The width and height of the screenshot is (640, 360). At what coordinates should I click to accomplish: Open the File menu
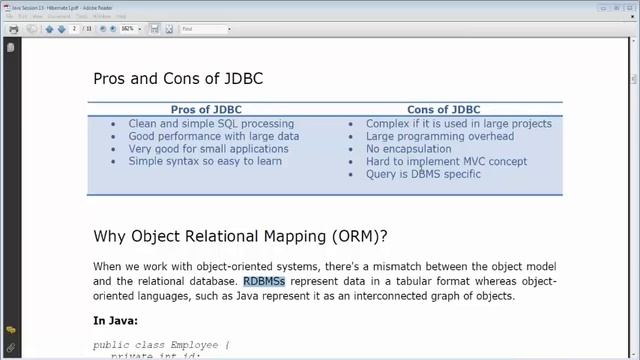pyautogui.click(x=9, y=16)
